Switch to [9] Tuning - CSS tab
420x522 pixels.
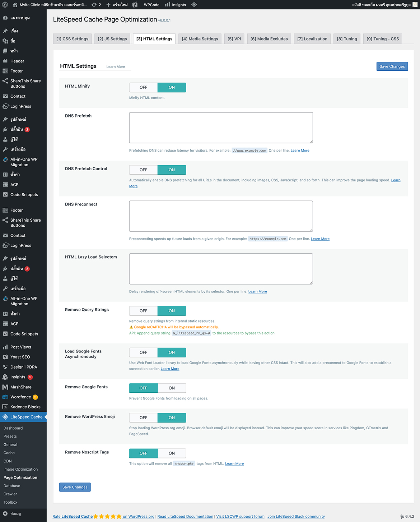click(383, 39)
